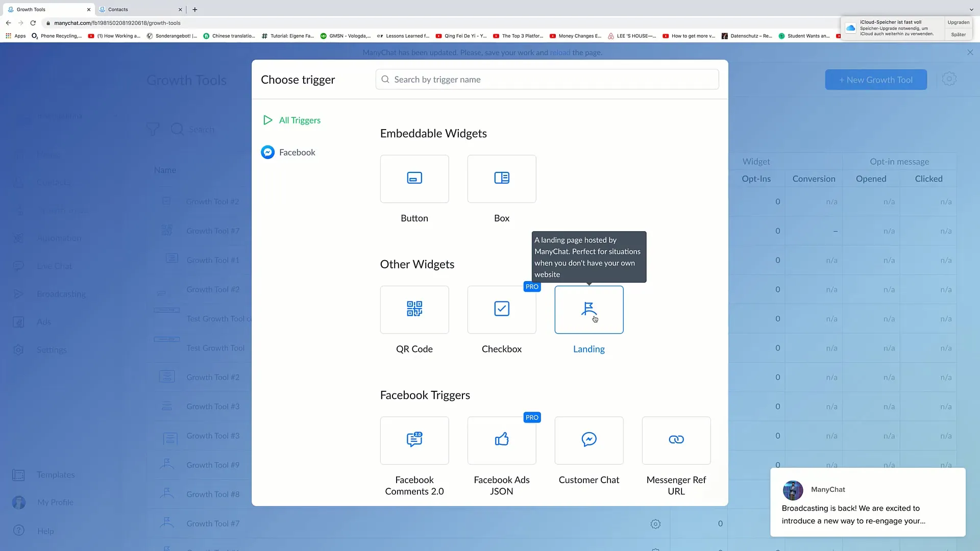Open the Growth Tool #9 row

[x=212, y=465]
